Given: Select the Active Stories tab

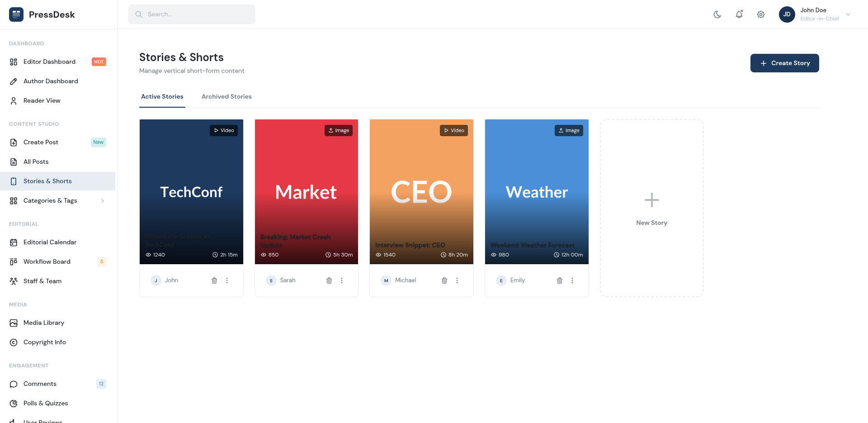Looking at the screenshot, I should (x=162, y=97).
